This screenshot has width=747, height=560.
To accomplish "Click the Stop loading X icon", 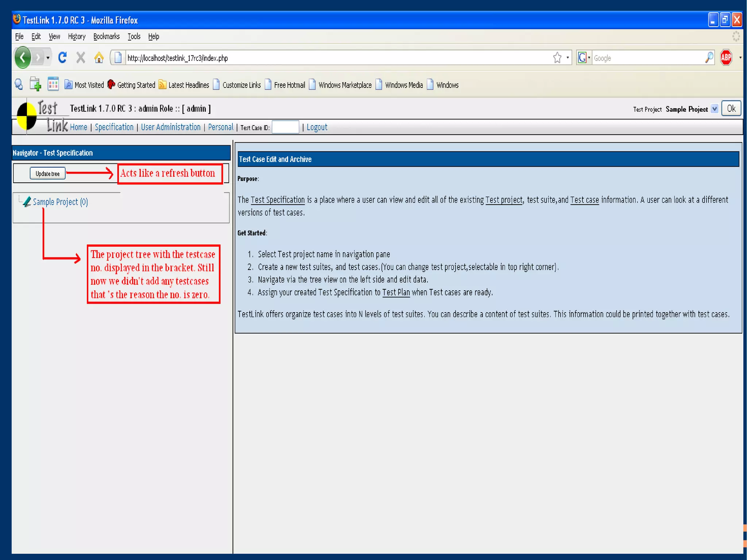I will (81, 58).
